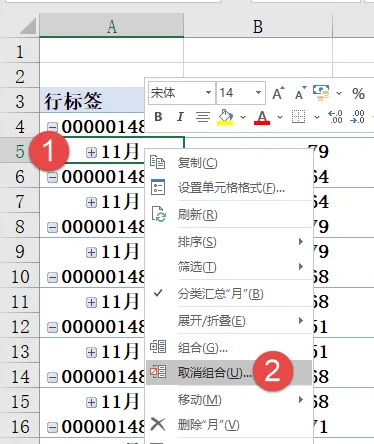Apply yellow fill color bucket
This screenshot has height=444, width=374.
pyautogui.click(x=225, y=117)
